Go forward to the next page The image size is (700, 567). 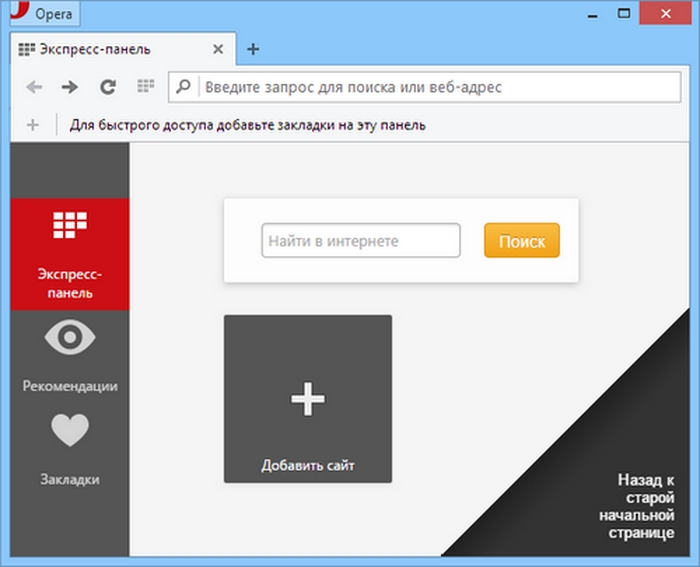(69, 87)
